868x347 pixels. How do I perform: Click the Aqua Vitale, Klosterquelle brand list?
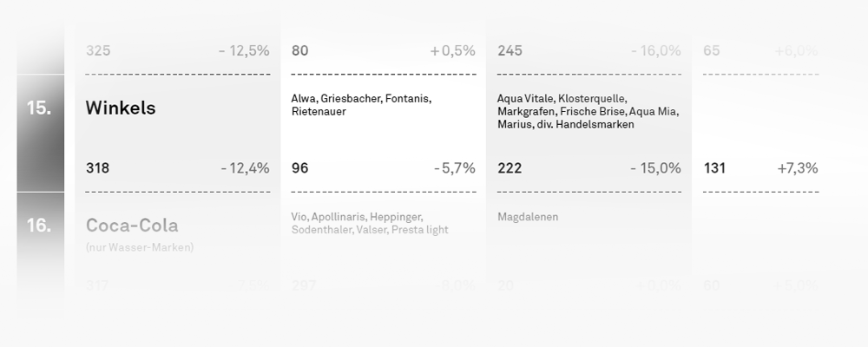pyautogui.click(x=588, y=111)
